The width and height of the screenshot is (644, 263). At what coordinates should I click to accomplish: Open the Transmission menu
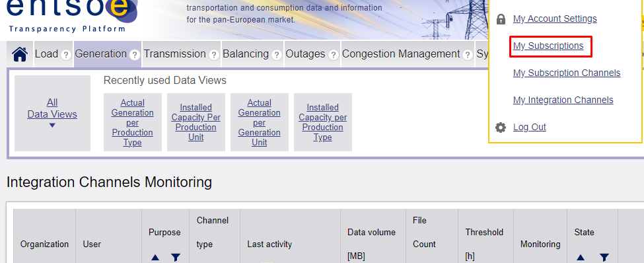[x=174, y=54]
